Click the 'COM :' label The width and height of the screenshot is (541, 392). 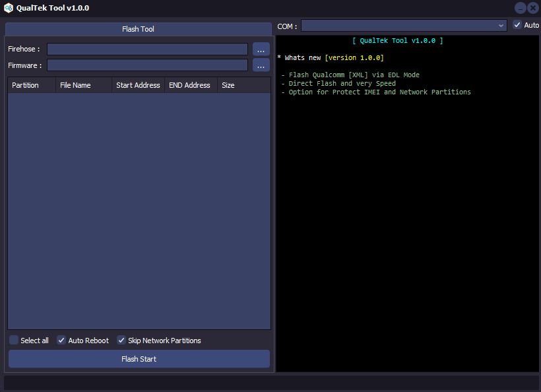click(287, 26)
